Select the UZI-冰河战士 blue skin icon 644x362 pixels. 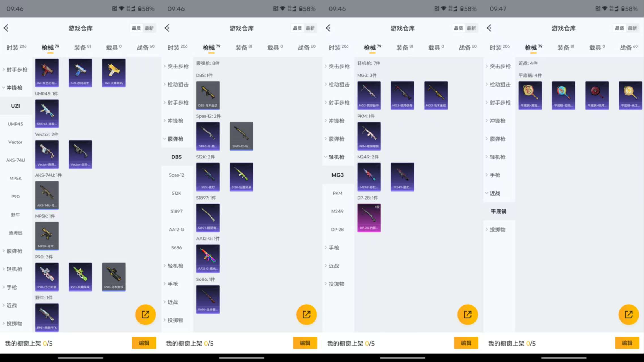(x=80, y=73)
